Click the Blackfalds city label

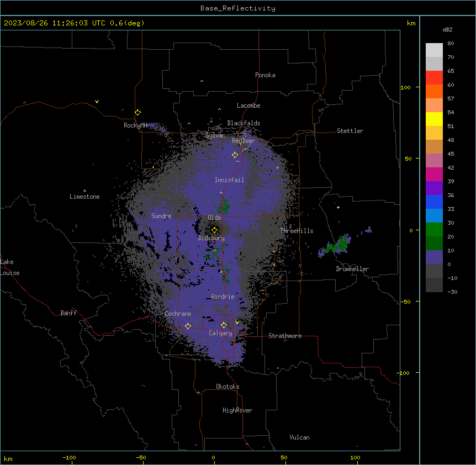click(x=244, y=123)
